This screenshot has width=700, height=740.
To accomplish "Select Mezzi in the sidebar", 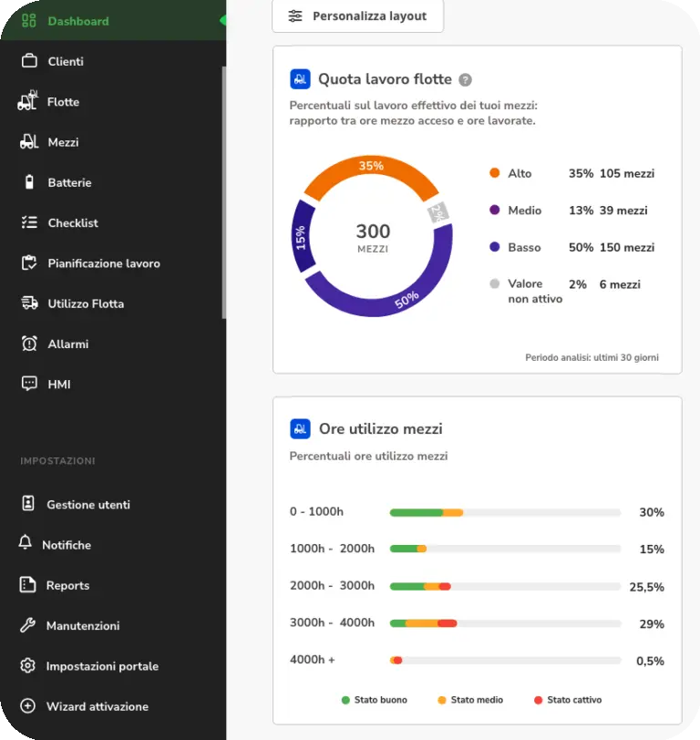I will (x=63, y=142).
